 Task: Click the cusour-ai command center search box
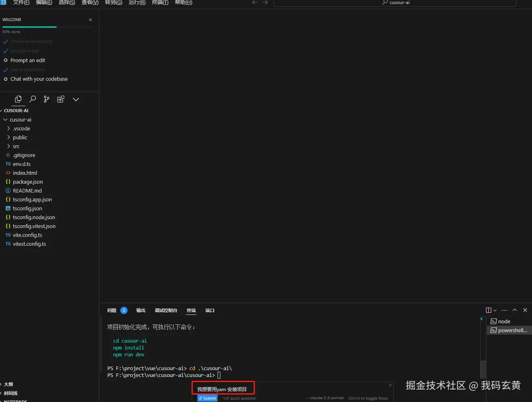click(395, 3)
